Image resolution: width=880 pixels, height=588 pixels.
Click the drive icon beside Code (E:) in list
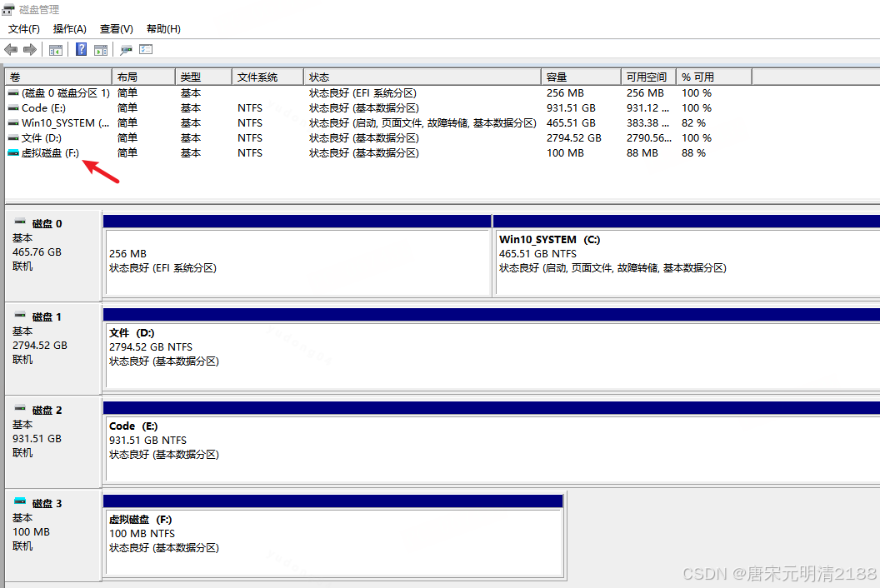point(13,108)
